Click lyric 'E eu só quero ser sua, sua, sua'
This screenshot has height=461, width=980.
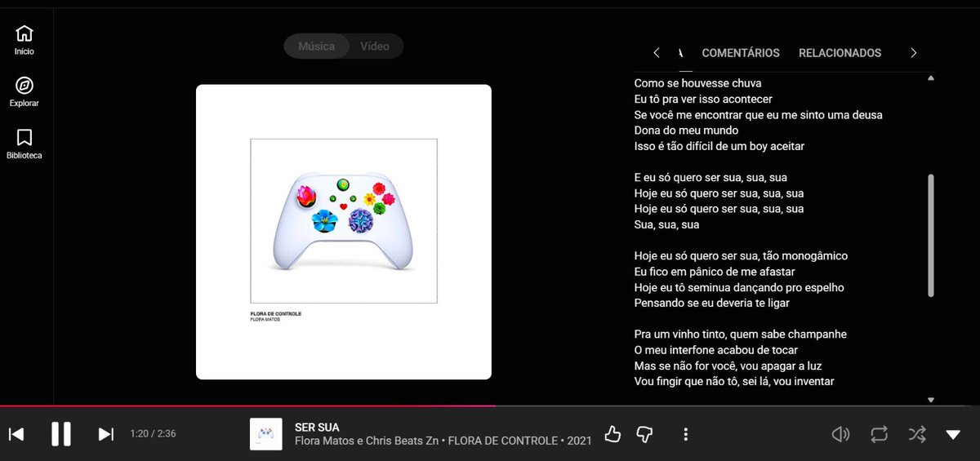[x=710, y=177]
